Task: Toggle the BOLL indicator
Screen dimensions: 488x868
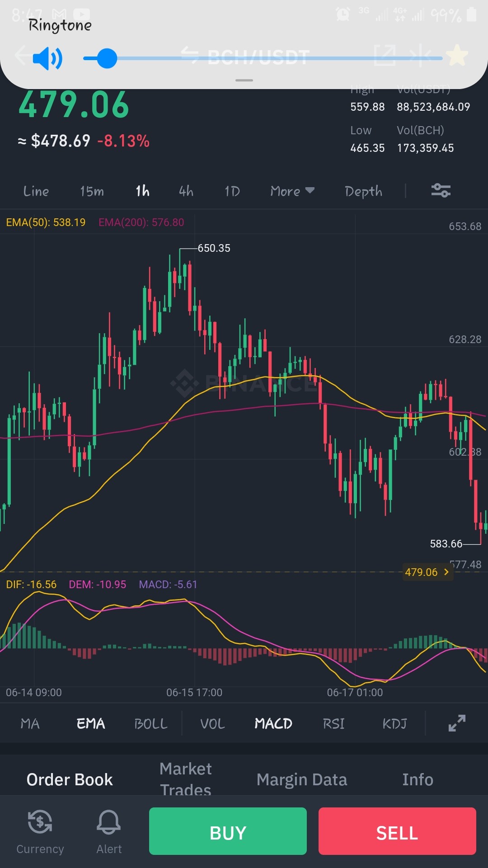Action: point(151,724)
